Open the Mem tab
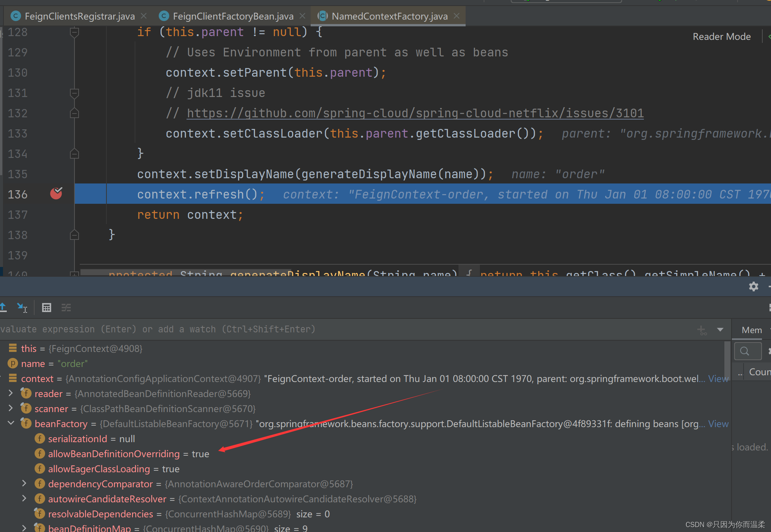Screen dimensions: 771x532 752,330
